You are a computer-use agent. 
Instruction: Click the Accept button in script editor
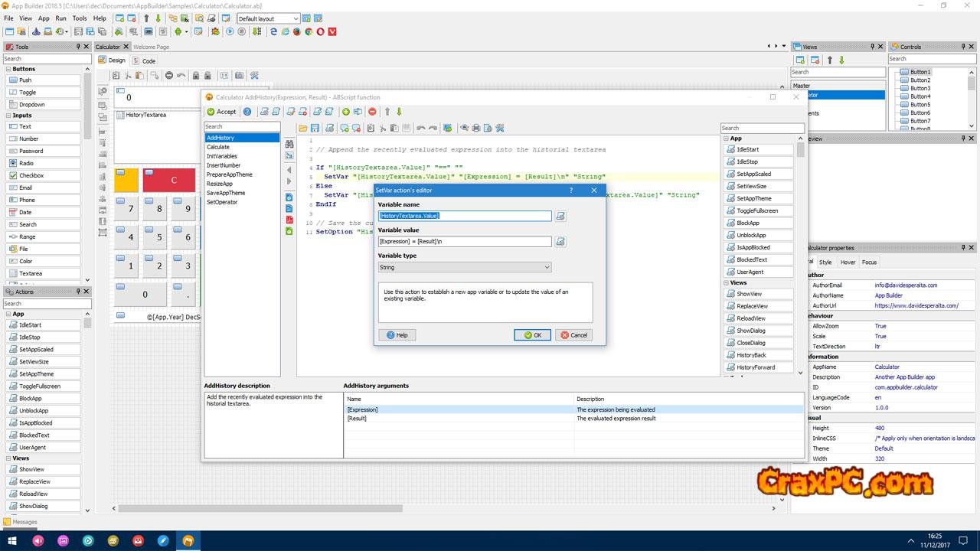[221, 112]
